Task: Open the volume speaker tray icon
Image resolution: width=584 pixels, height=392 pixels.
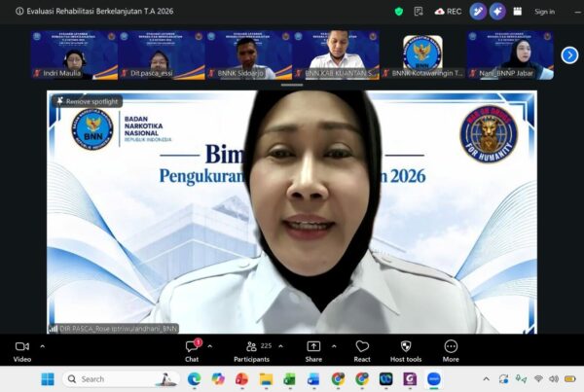Action: tap(554, 379)
